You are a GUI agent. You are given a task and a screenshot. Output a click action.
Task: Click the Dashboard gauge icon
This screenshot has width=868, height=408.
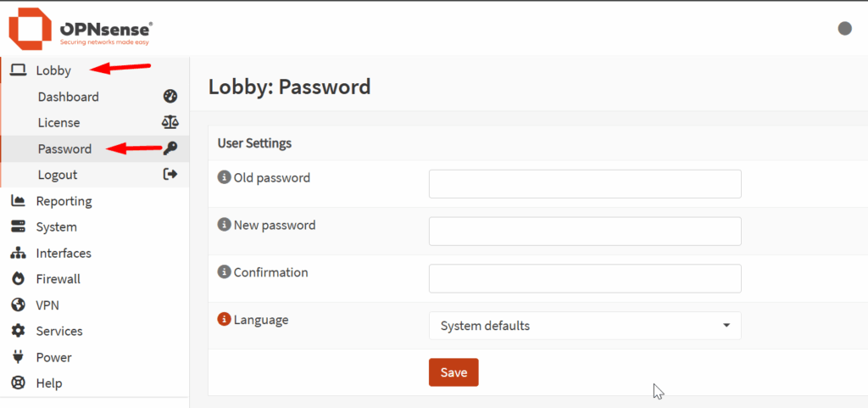click(x=170, y=97)
